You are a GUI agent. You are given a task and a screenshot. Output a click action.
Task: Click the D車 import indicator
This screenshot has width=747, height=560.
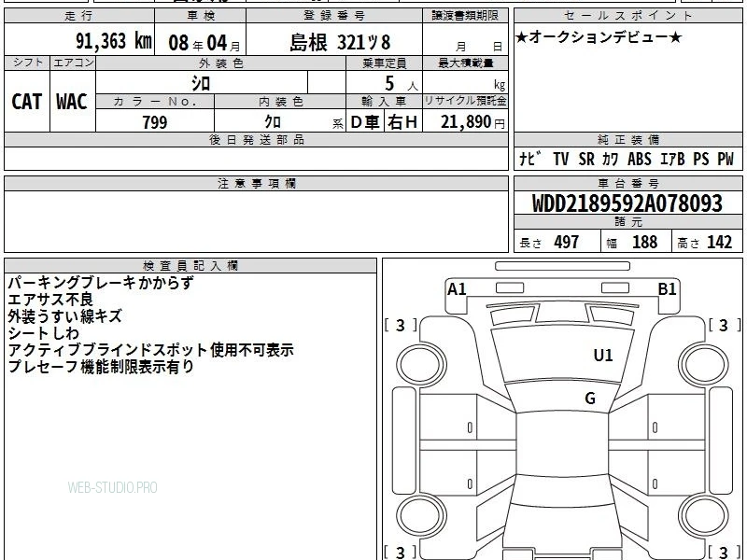coord(365,122)
